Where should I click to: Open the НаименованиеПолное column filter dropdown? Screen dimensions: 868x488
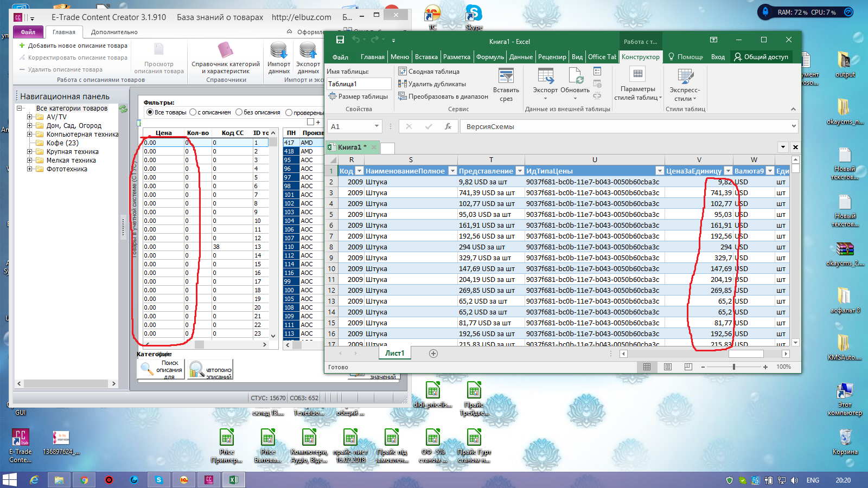point(452,171)
